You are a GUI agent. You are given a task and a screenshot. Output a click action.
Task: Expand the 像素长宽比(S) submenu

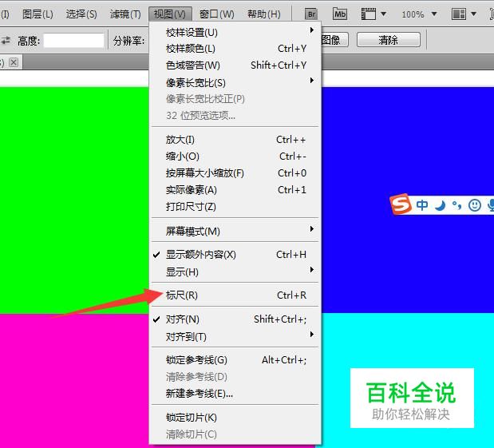(235, 82)
